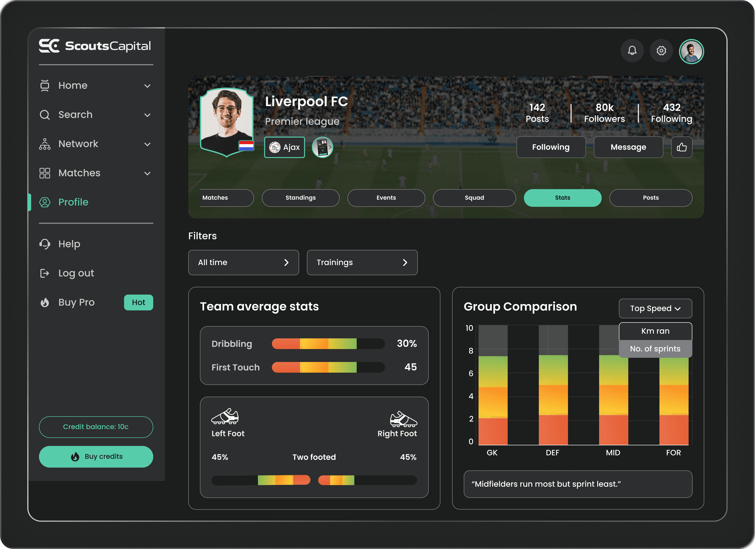Click the Netherlands flag badge
This screenshot has height=549, width=756.
click(x=246, y=146)
